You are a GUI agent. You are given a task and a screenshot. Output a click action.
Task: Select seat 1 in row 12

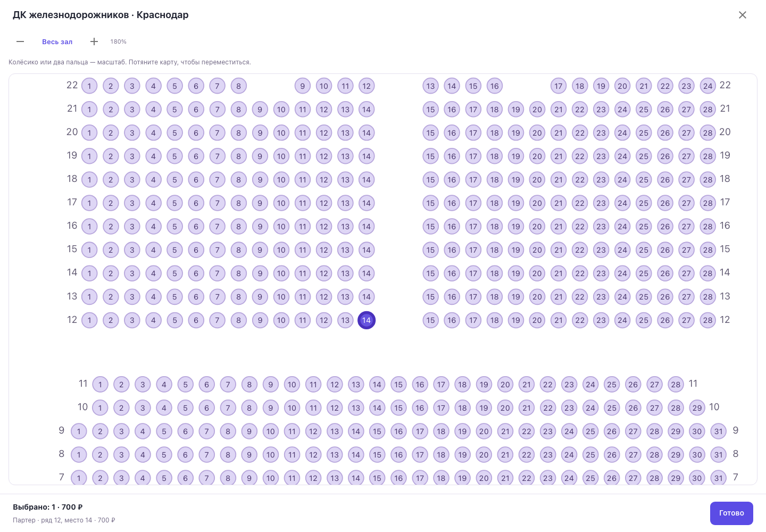(89, 320)
